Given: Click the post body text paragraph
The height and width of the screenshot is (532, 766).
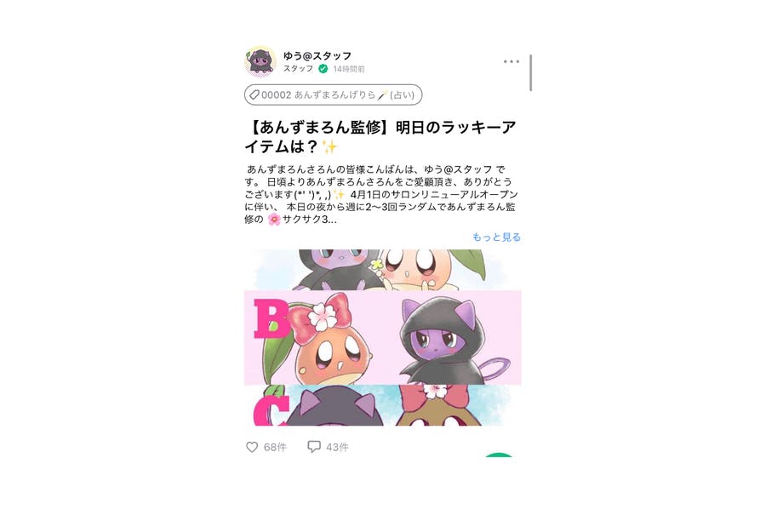Looking at the screenshot, I should click(381, 194).
